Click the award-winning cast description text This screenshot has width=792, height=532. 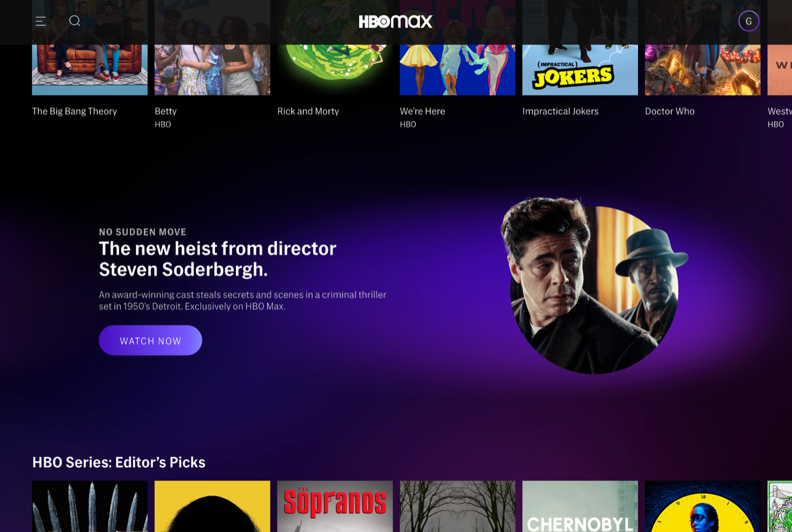tap(243, 300)
